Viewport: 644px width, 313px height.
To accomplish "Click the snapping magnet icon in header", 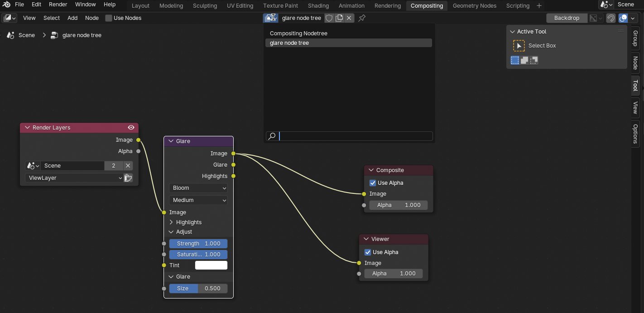I will tap(611, 18).
